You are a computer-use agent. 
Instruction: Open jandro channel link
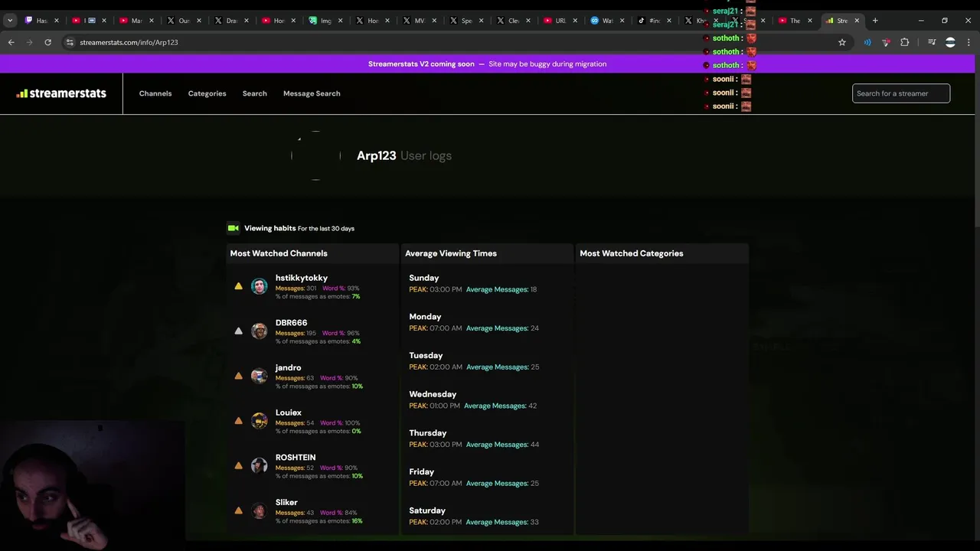pyautogui.click(x=288, y=368)
